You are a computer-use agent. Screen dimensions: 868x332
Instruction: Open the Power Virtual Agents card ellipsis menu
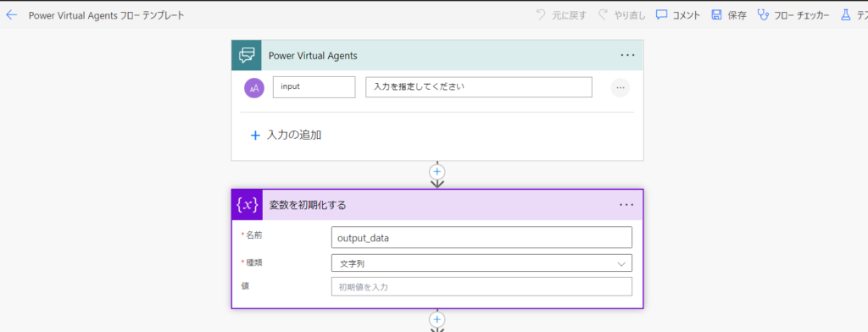[x=627, y=55]
